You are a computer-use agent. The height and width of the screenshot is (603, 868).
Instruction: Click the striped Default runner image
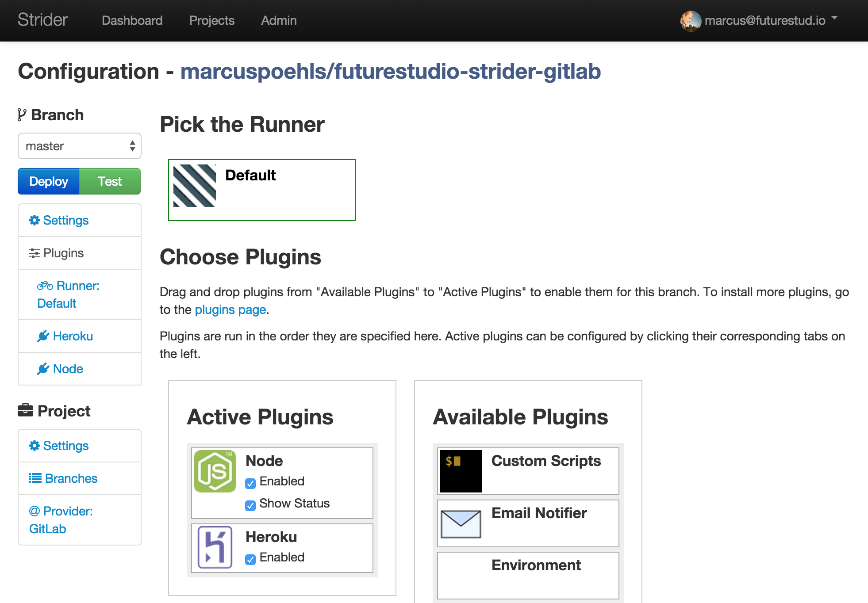(195, 186)
